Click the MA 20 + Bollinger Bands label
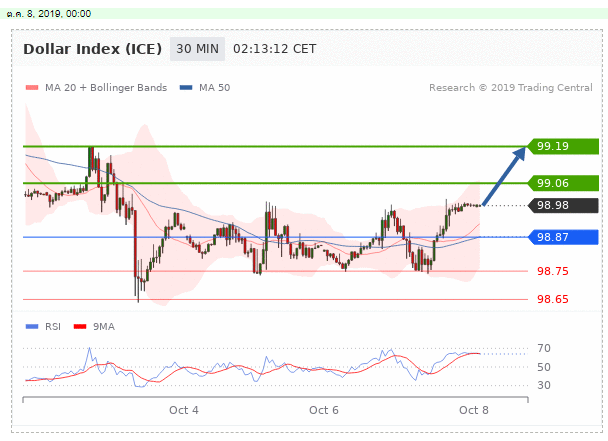608x441 pixels. [x=106, y=88]
